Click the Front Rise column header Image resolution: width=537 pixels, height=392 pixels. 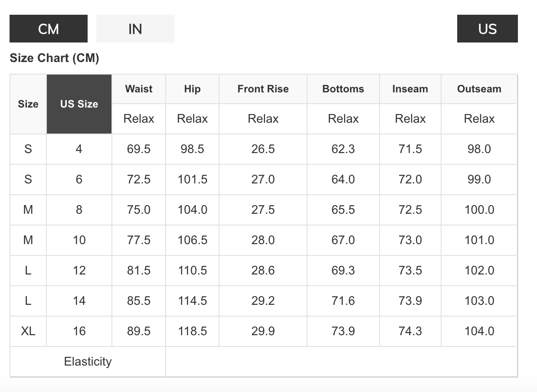pyautogui.click(x=263, y=89)
